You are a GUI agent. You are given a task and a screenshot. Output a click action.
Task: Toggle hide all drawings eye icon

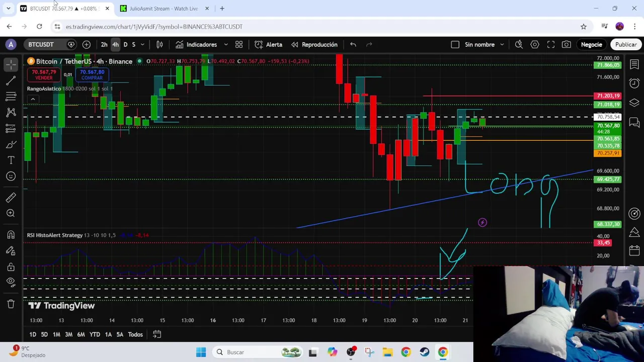tap(11, 282)
